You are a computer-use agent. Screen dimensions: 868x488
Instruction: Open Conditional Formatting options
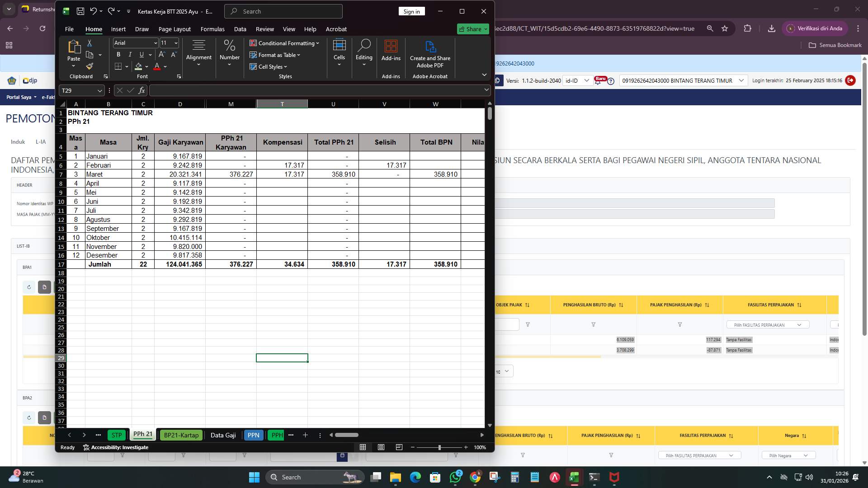point(284,43)
